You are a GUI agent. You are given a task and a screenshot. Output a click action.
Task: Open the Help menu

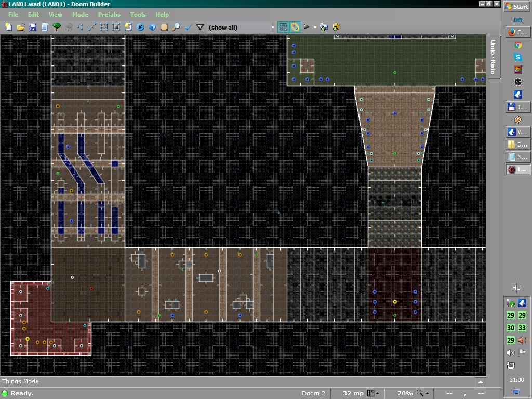pos(162,15)
